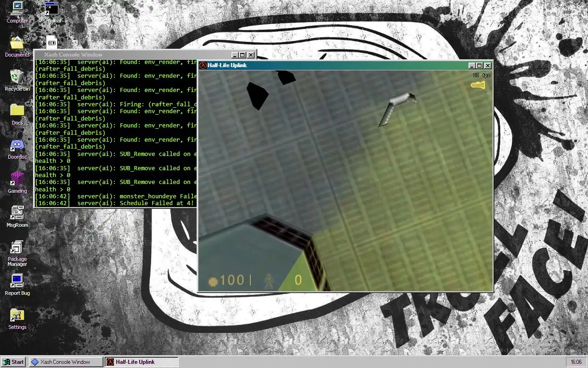Maximize the Half-Life Uplink window
This screenshot has width=588, height=368.
click(479, 66)
